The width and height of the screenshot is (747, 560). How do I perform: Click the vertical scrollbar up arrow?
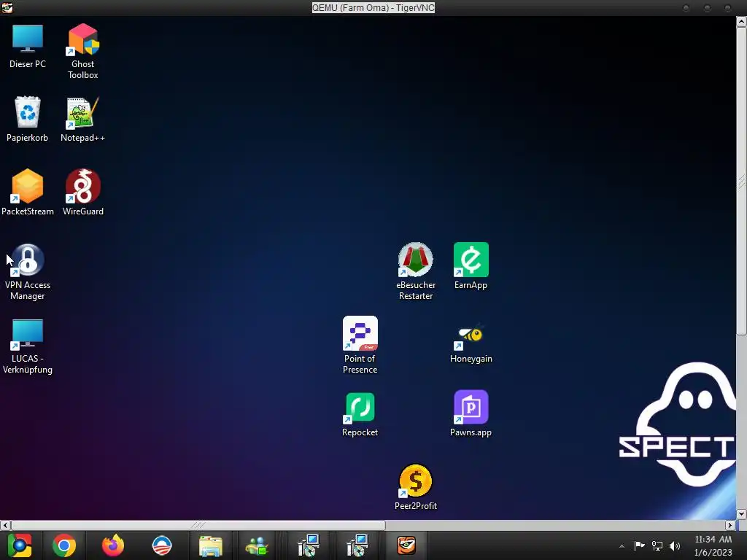[741, 21]
